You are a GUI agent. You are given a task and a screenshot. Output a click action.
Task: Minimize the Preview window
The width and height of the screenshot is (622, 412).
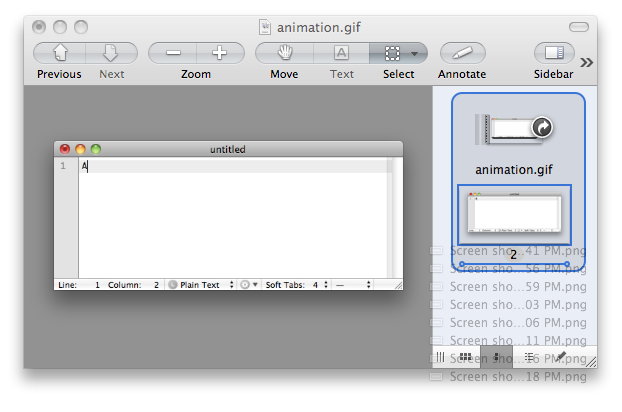60,27
